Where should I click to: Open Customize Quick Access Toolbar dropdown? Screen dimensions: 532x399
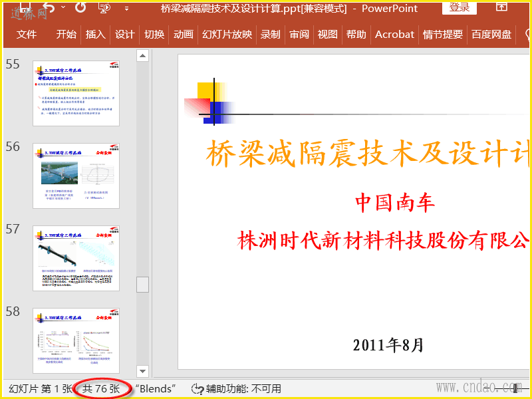click(126, 9)
